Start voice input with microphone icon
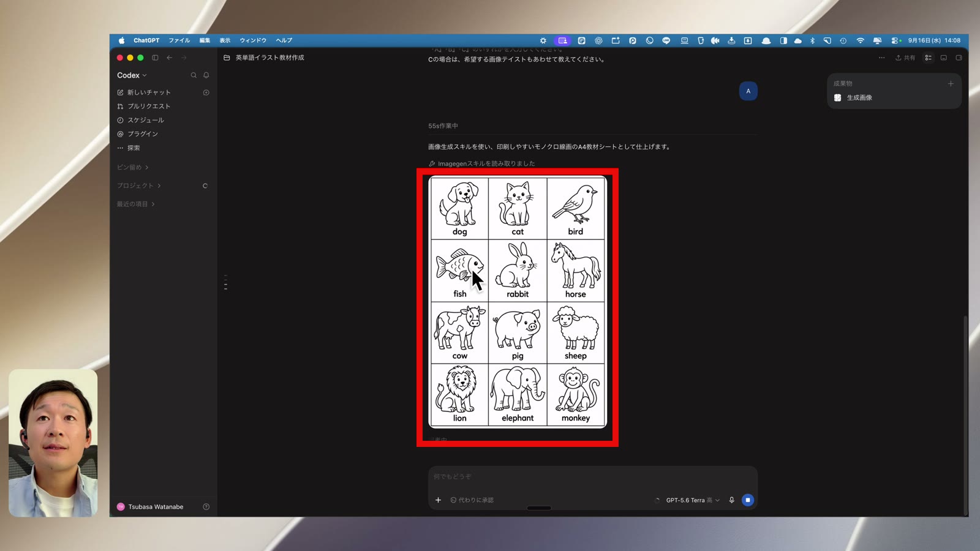 click(x=731, y=500)
